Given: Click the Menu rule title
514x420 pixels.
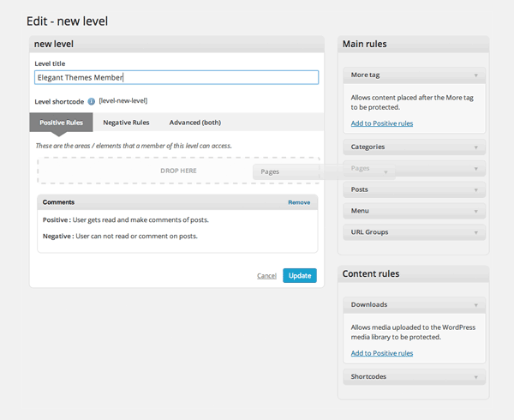Looking at the screenshot, I should click(360, 211).
